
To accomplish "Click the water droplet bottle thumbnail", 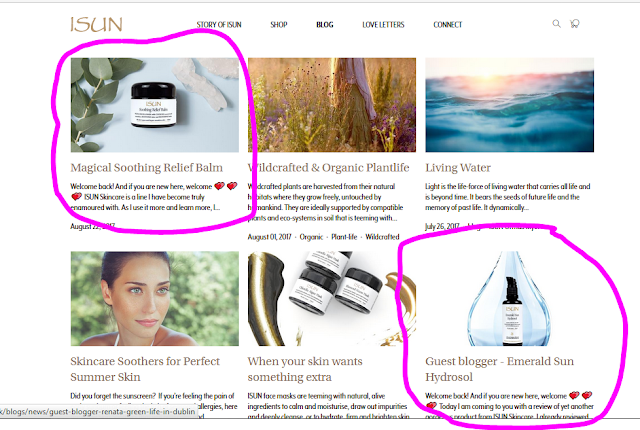I will point(509,299).
